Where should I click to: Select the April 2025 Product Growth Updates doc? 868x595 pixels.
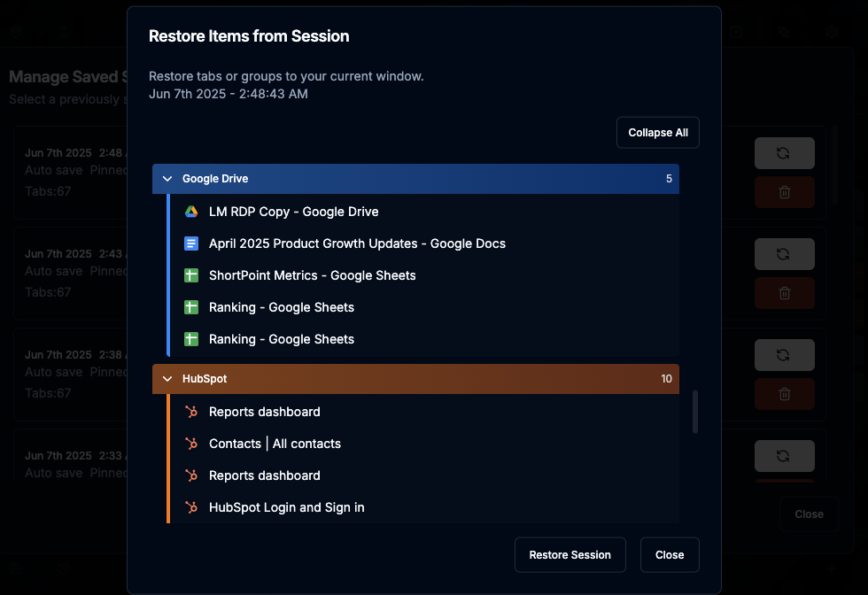423,243
